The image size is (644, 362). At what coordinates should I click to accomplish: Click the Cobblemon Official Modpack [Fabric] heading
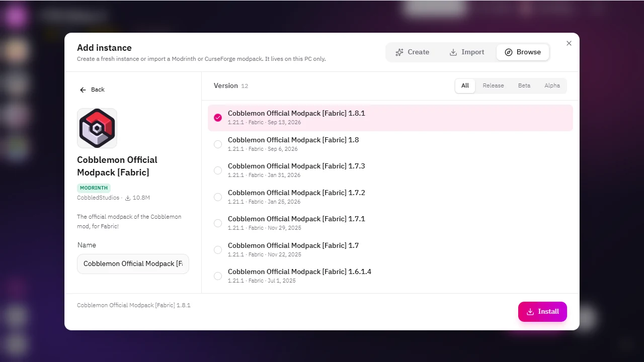click(117, 166)
